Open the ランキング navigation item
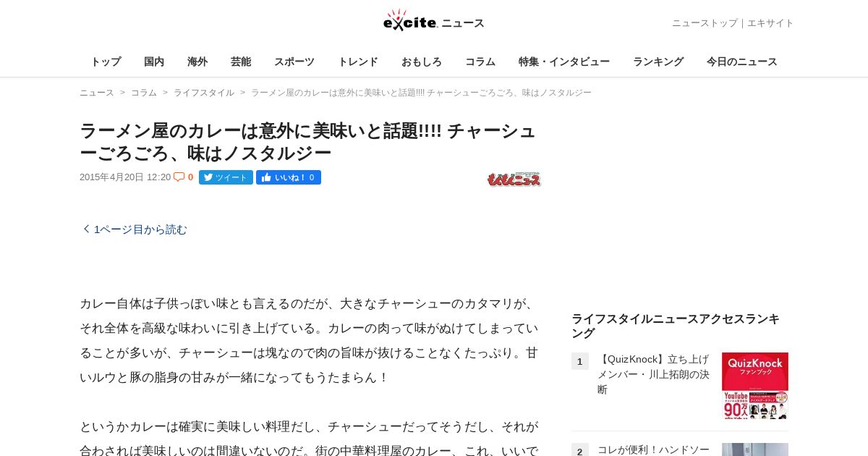The image size is (868, 456). (658, 62)
